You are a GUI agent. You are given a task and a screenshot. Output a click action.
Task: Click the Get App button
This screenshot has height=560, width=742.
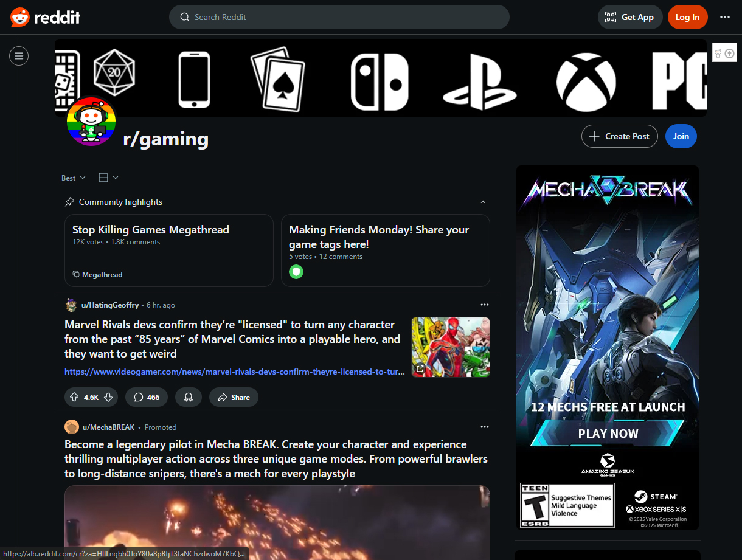(629, 17)
